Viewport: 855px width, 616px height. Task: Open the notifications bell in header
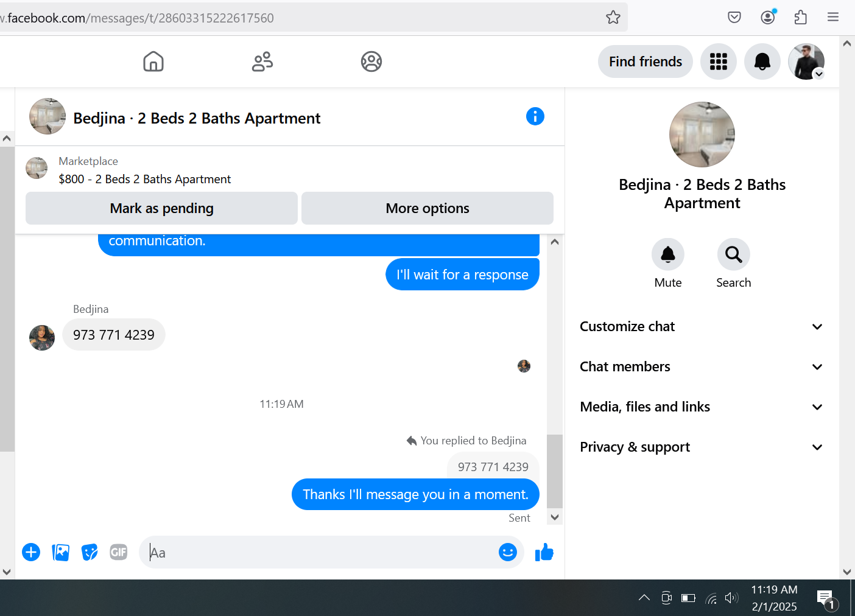coord(762,61)
